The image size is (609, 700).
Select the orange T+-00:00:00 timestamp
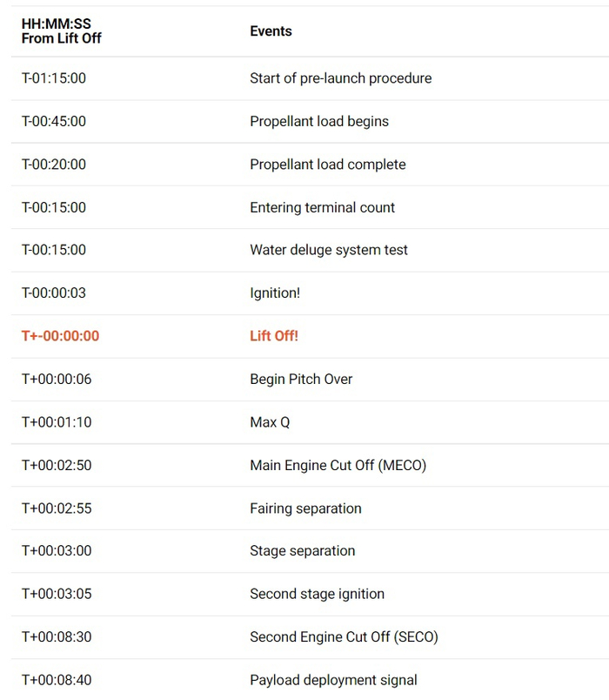coord(60,336)
